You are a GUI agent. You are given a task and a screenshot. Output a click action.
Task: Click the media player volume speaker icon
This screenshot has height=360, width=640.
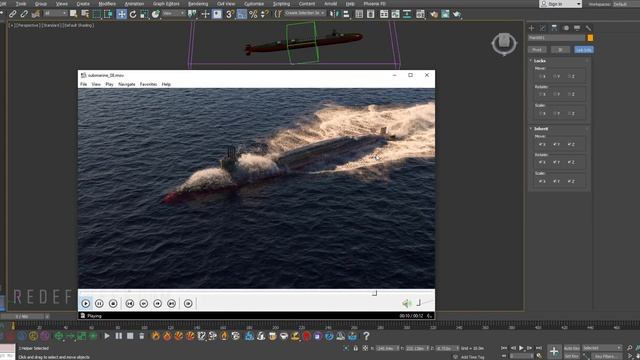(x=407, y=303)
